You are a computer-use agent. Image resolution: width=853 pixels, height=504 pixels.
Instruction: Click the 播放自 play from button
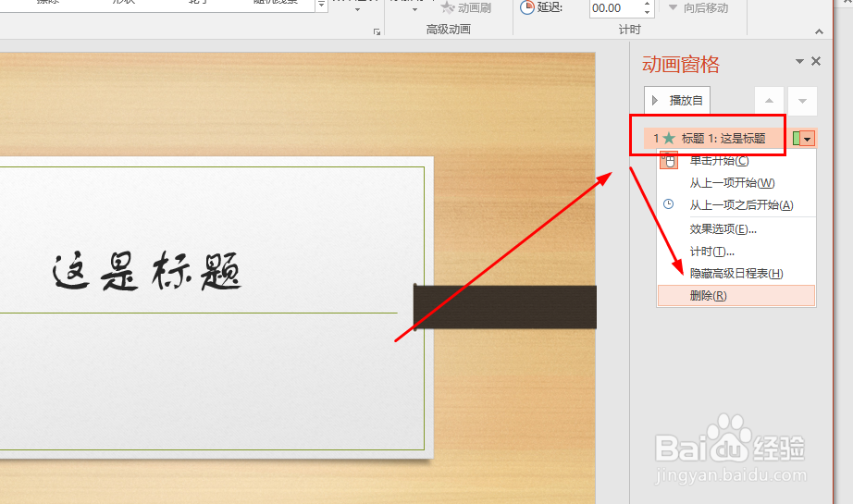click(x=677, y=101)
